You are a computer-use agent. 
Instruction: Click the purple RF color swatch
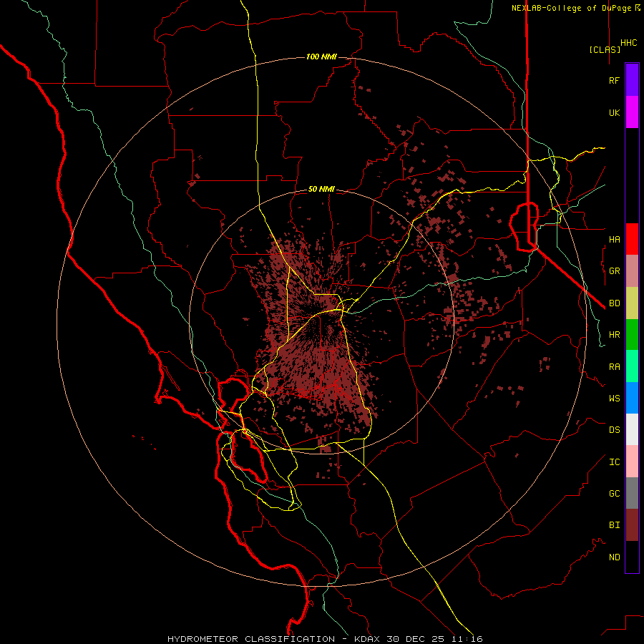632,80
